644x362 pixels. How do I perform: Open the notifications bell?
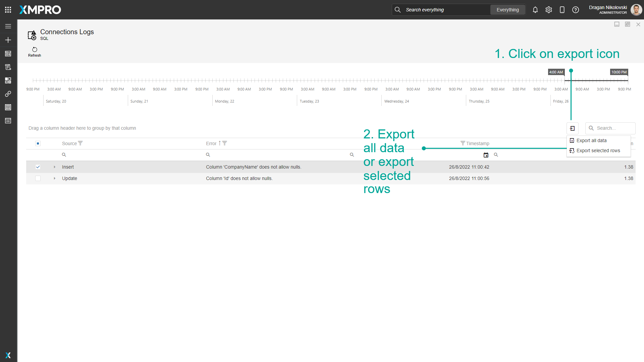[x=535, y=10]
